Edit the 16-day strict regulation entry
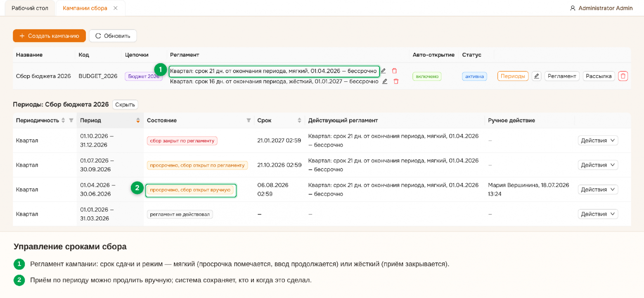644x298 pixels. pos(385,81)
